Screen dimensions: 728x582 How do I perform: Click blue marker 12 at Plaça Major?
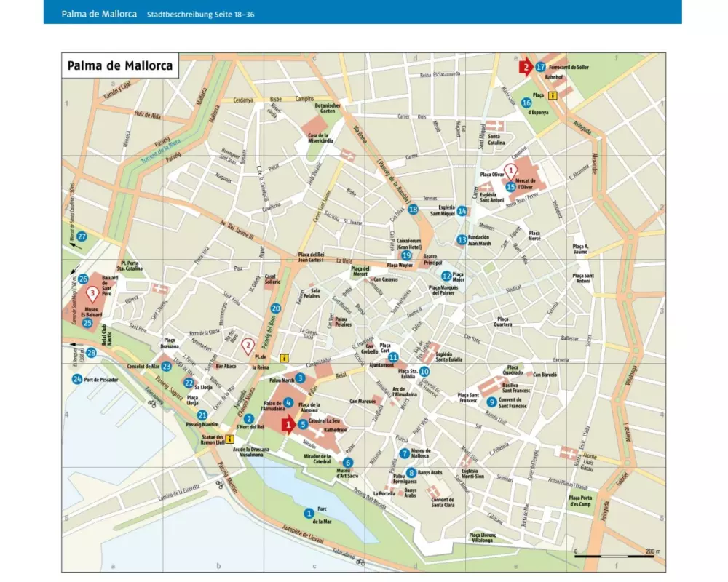pos(446,276)
